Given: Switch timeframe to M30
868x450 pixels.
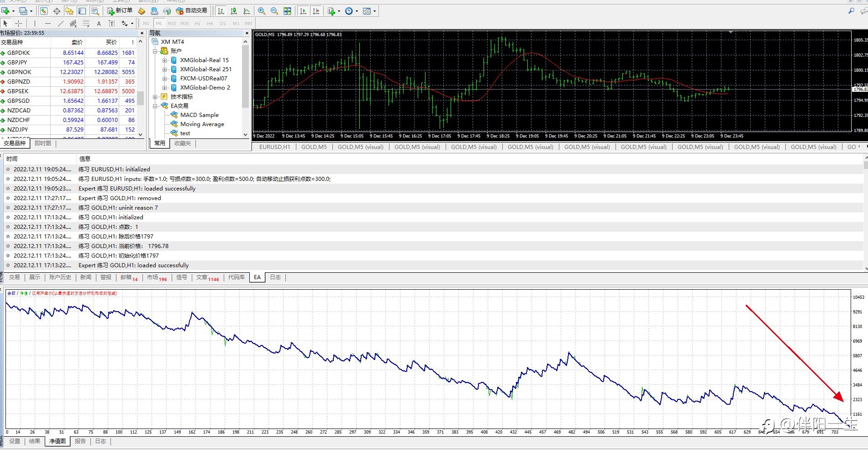Looking at the screenshot, I should (x=184, y=23).
